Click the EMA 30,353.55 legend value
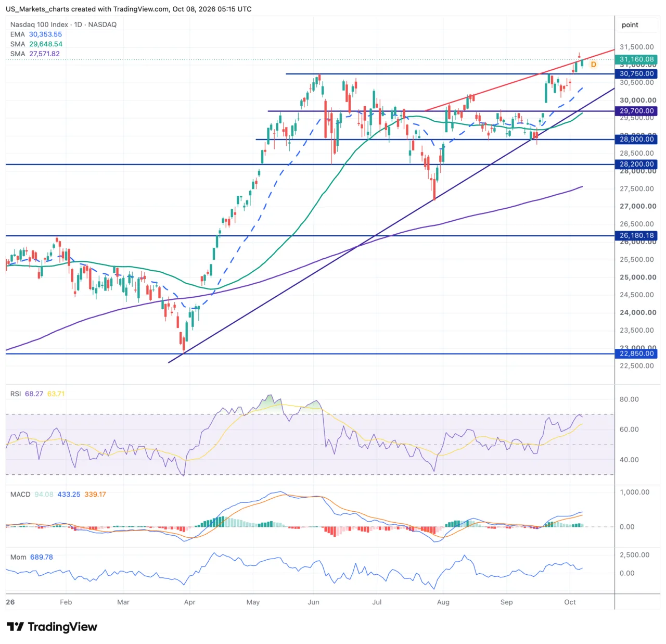Viewport: 666px width, 644px height. pyautogui.click(x=45, y=34)
